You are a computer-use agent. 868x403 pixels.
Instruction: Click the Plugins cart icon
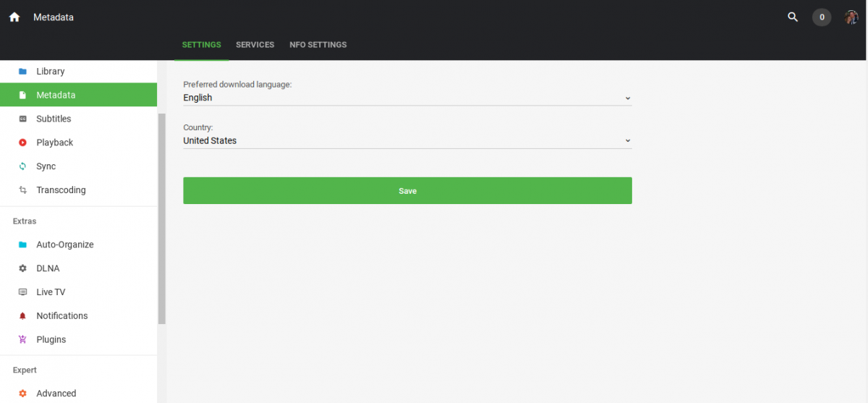pyautogui.click(x=22, y=340)
